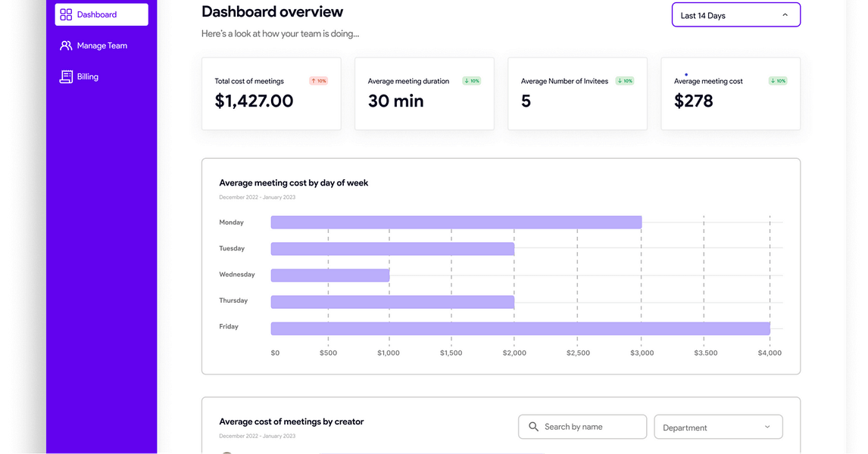Click the red upward 10% badge on Total cost
This screenshot has height=454, width=868.
[317, 80]
